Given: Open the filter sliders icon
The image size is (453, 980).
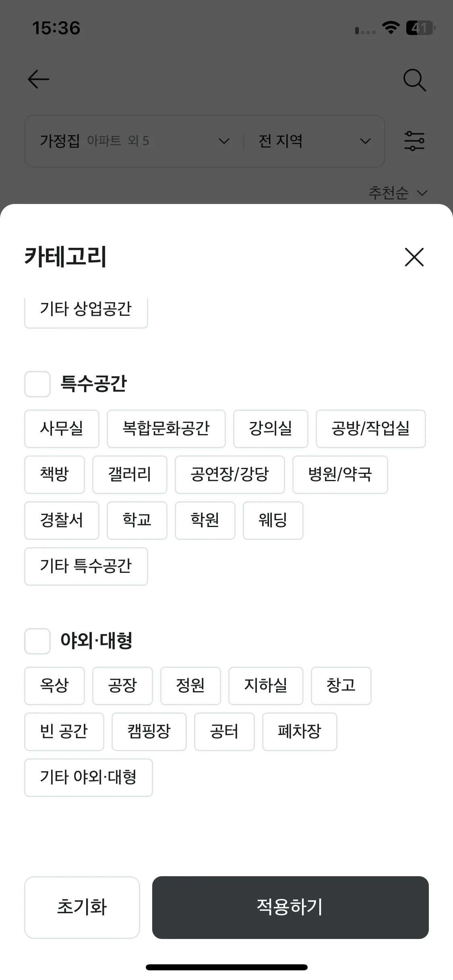Looking at the screenshot, I should [414, 141].
